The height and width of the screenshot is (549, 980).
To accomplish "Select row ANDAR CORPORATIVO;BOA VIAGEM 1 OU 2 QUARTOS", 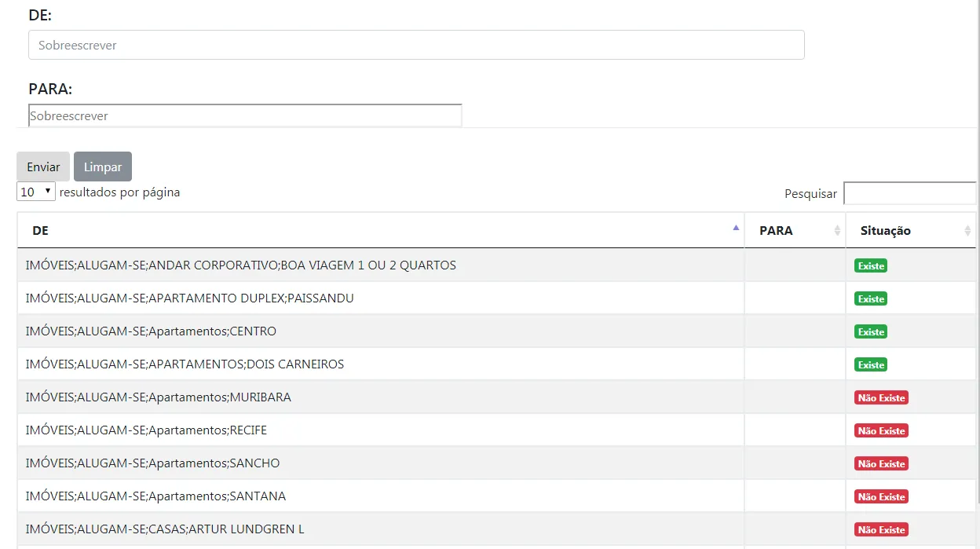I will click(x=496, y=265).
